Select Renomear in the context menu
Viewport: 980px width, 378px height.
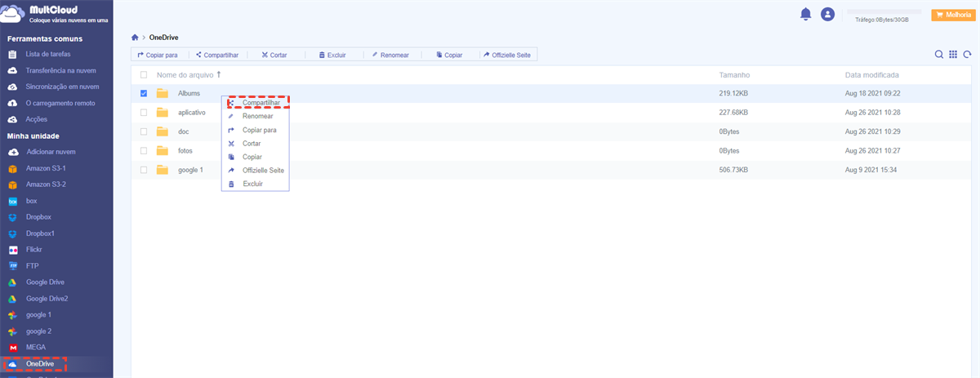256,116
